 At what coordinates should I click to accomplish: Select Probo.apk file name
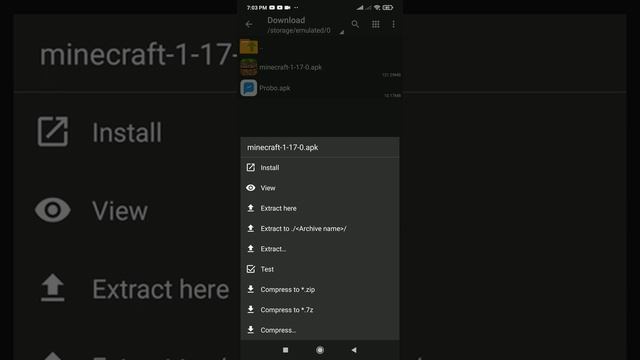(275, 88)
